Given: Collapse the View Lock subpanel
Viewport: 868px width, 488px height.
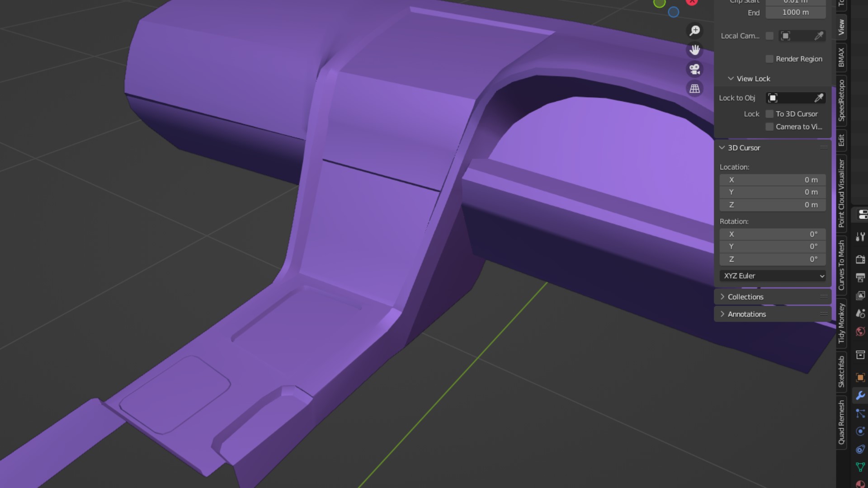Looking at the screenshot, I should click(x=731, y=79).
